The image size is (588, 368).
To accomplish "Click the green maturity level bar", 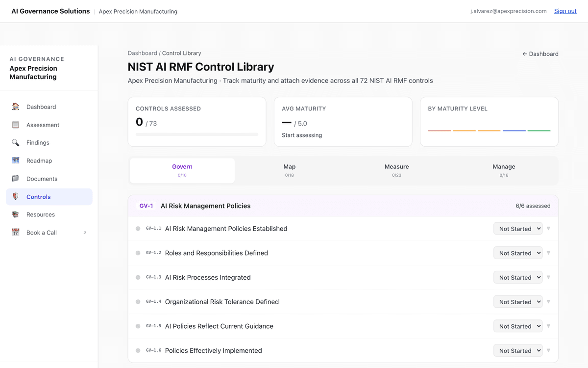I will pos(539,131).
